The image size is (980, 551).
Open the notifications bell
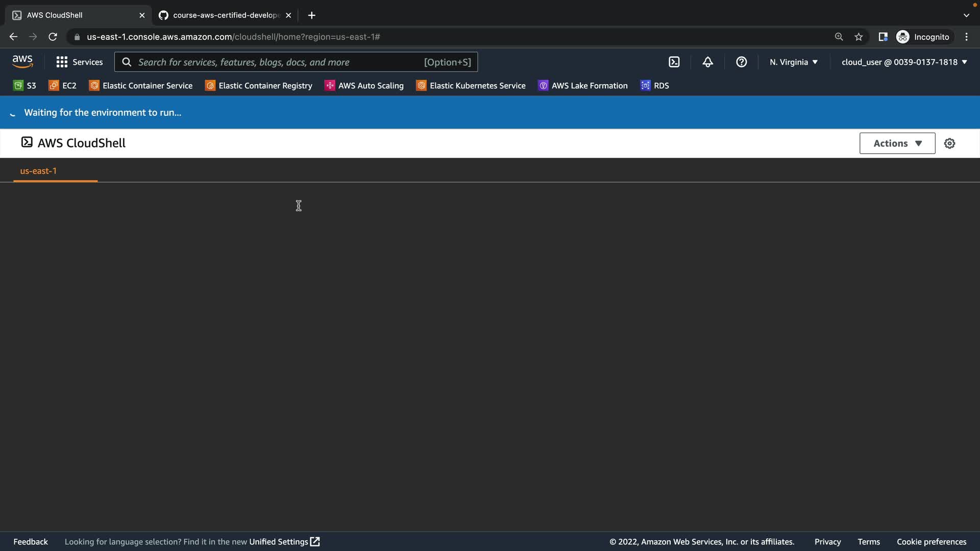707,62
